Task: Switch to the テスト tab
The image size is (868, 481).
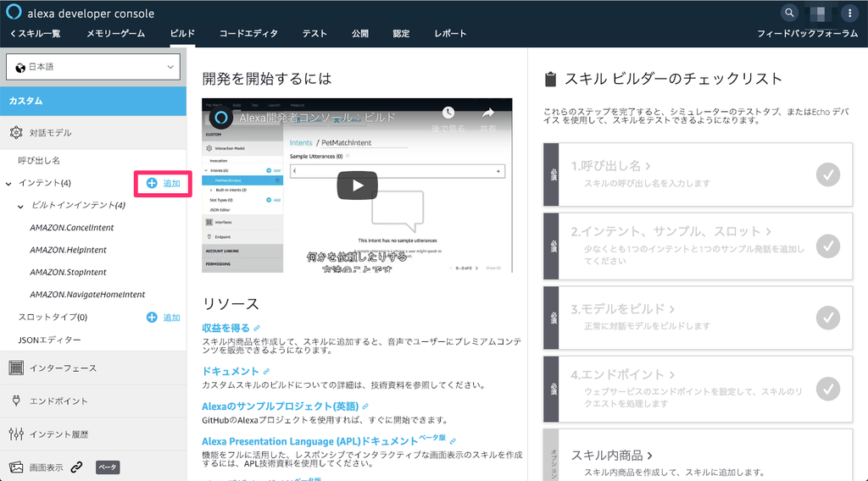Action: 314,34
